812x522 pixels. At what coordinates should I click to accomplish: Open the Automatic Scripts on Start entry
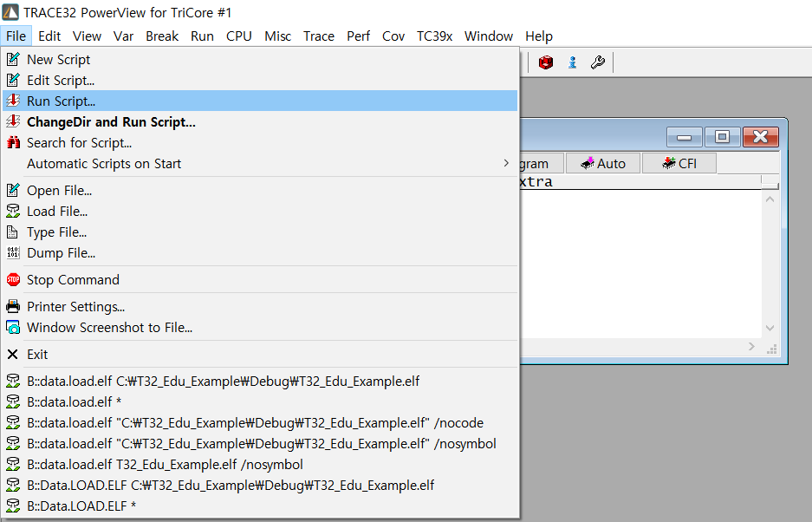coord(259,163)
